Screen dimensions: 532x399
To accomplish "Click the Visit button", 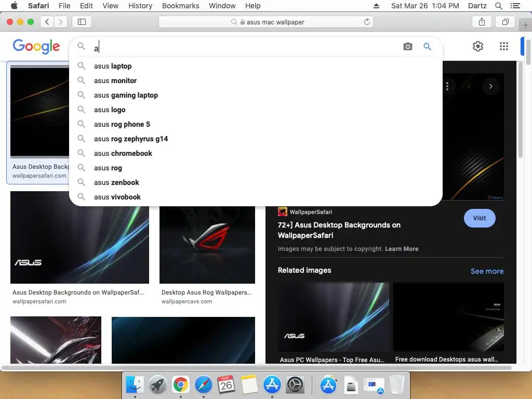I will click(480, 218).
